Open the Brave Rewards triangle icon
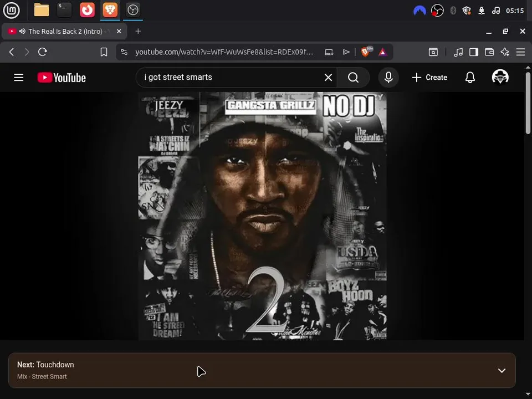This screenshot has height=399, width=532. click(x=383, y=52)
